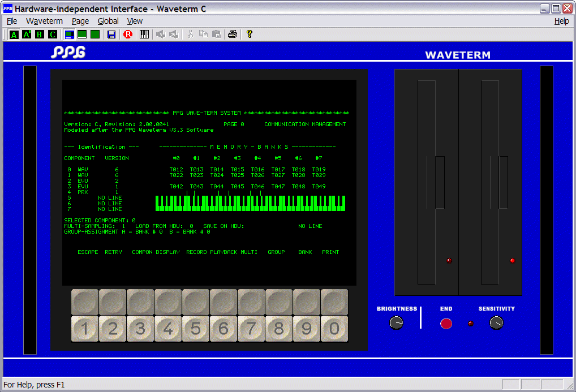Push number key 3 on the keypad
The height and width of the screenshot is (392, 576).
click(x=140, y=329)
